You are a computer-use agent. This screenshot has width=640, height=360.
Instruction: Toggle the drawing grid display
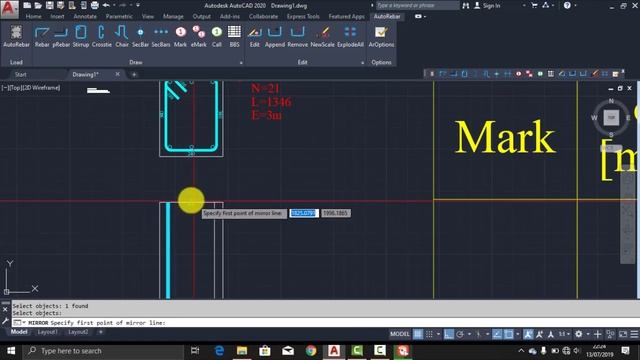point(418,334)
